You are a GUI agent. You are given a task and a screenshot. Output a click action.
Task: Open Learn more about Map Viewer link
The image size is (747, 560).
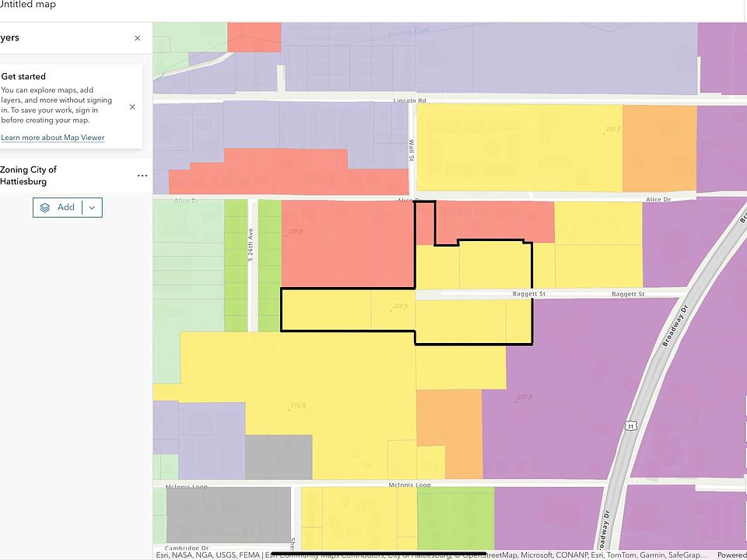52,138
